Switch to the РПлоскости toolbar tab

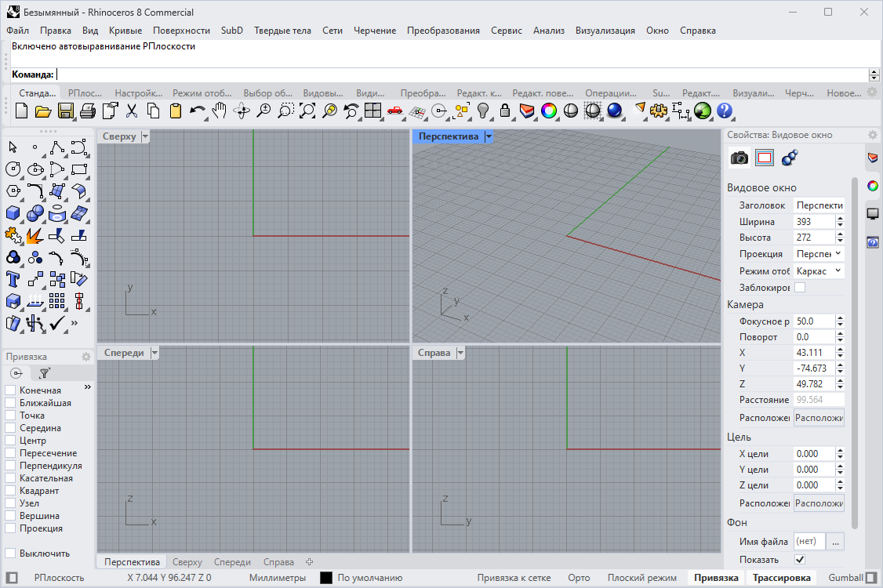[85, 93]
